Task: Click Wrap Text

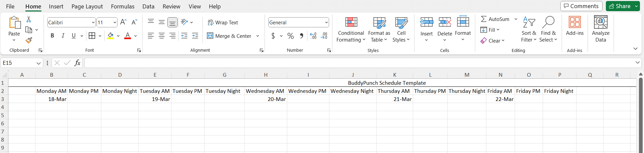Action: coord(223,22)
